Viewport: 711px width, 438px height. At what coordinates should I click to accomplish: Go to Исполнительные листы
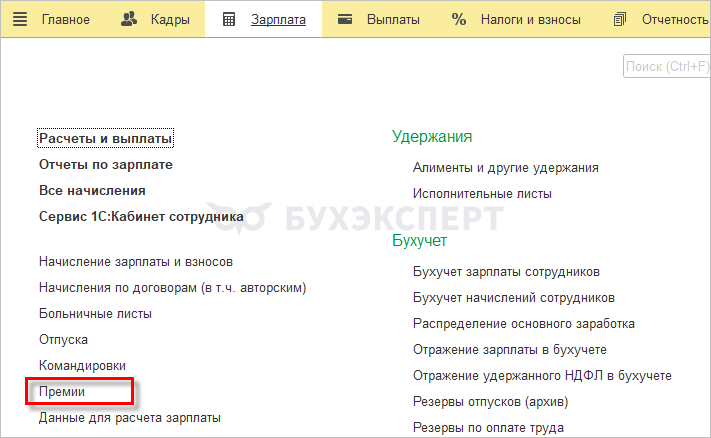point(482,194)
